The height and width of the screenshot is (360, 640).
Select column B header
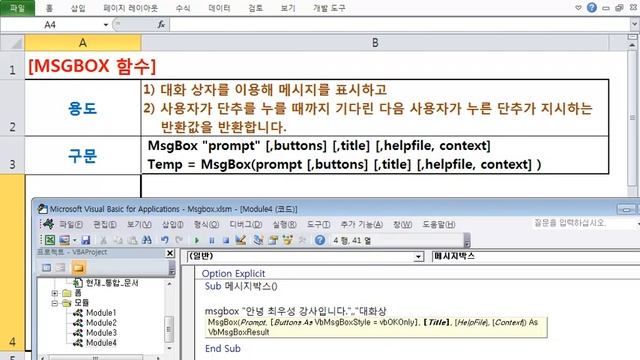point(375,43)
